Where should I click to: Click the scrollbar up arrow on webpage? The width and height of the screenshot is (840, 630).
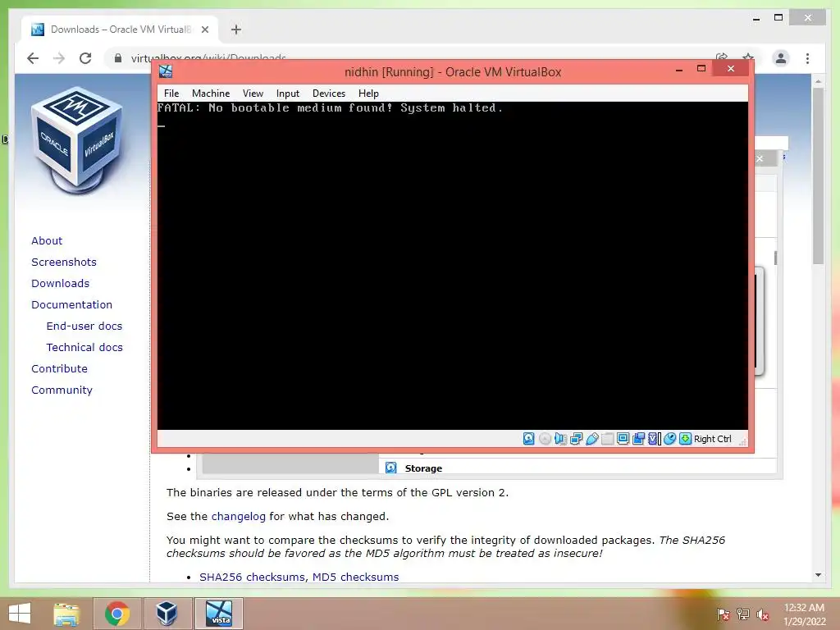[x=818, y=81]
